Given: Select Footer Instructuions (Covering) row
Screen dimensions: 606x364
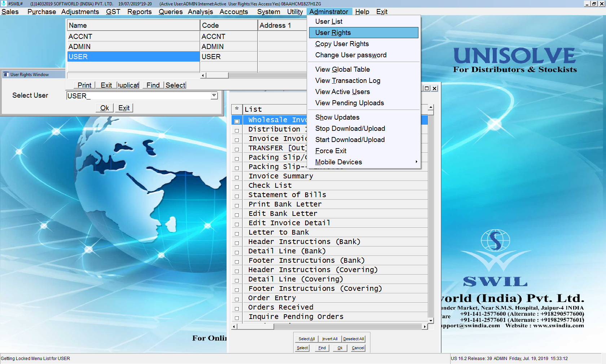Looking at the screenshot, I should (335, 288).
